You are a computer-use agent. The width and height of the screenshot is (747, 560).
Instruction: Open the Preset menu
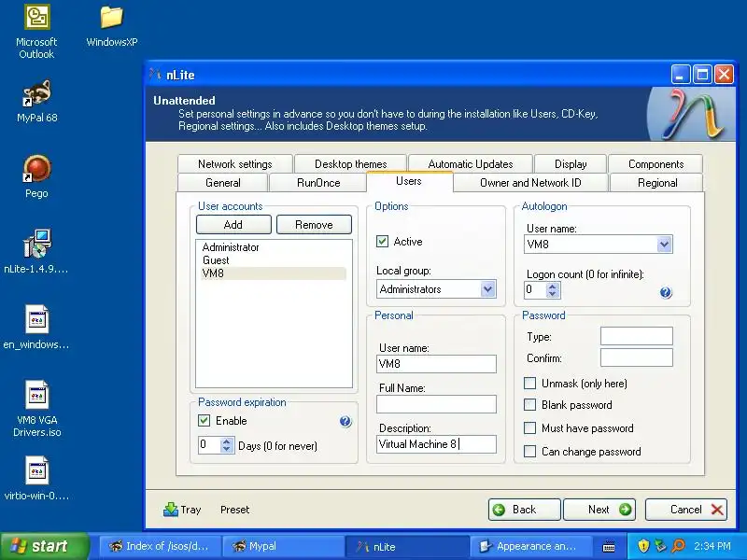click(x=234, y=510)
